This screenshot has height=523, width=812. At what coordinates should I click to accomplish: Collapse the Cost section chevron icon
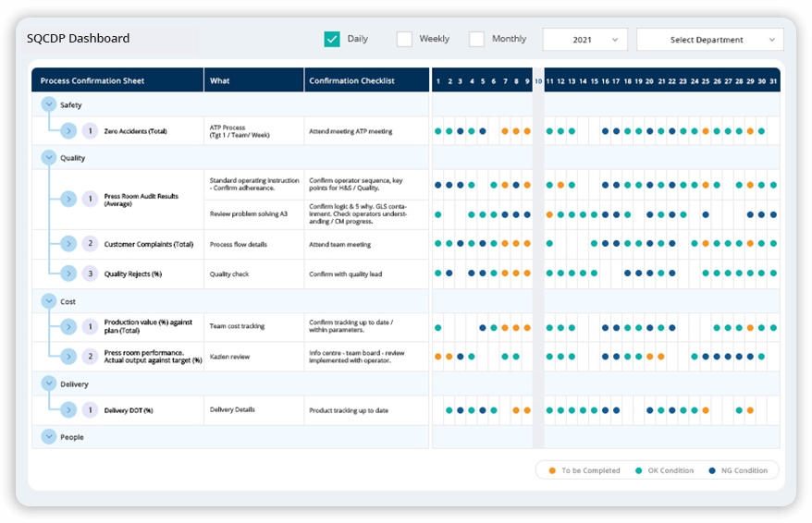(x=48, y=301)
